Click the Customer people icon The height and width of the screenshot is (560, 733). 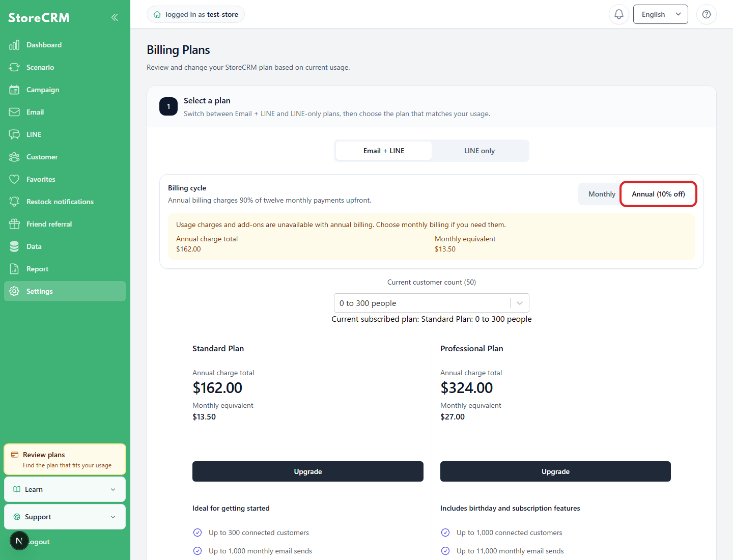[14, 157]
